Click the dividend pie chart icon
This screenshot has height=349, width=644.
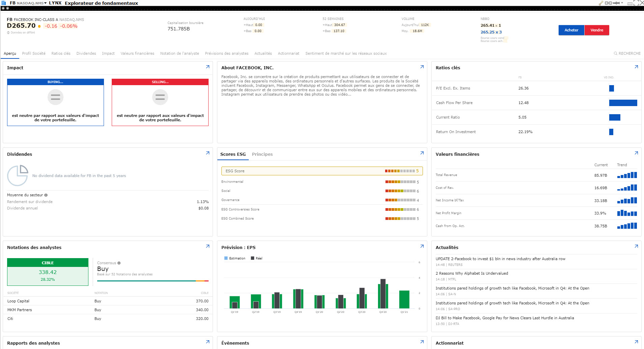coord(18,175)
